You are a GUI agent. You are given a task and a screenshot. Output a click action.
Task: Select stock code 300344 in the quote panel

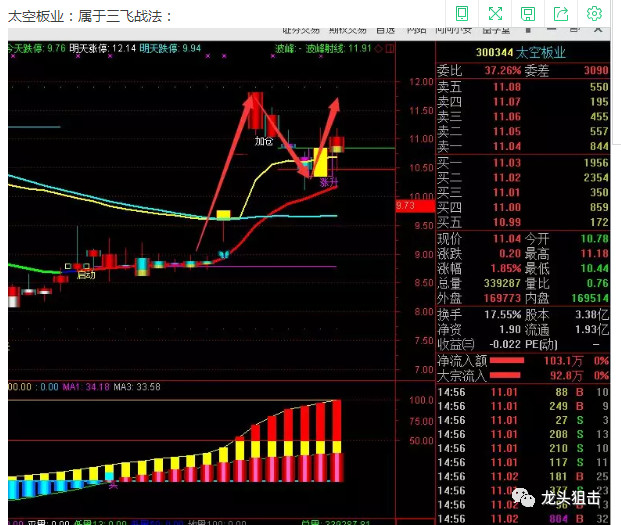click(494, 52)
